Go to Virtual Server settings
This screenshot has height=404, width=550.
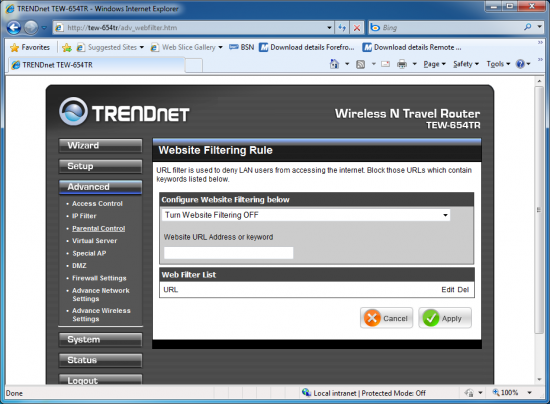point(94,241)
